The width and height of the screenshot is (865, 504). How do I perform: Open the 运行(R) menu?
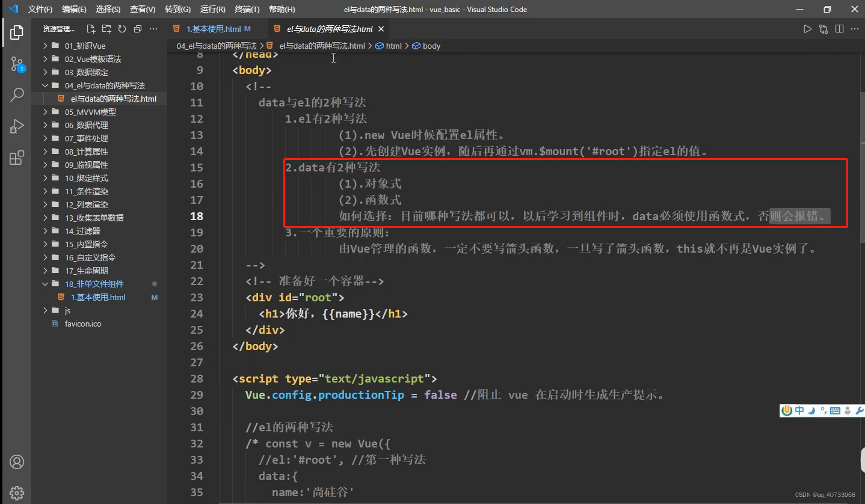pos(213,10)
